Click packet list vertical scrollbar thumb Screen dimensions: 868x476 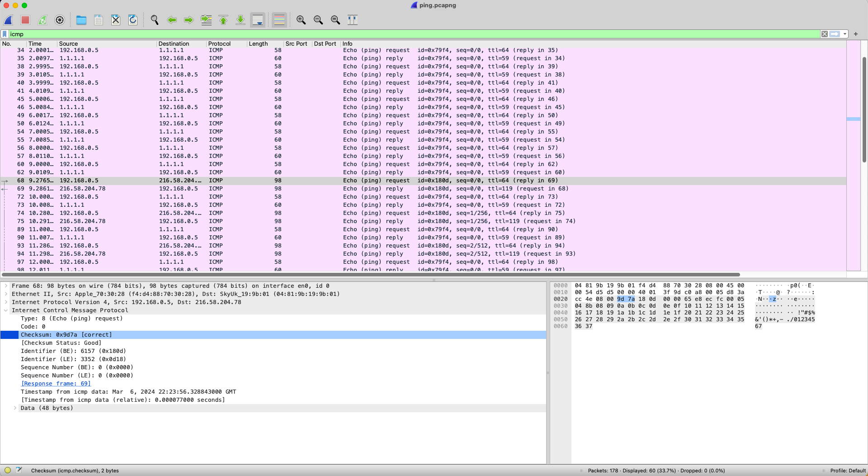[864, 109]
